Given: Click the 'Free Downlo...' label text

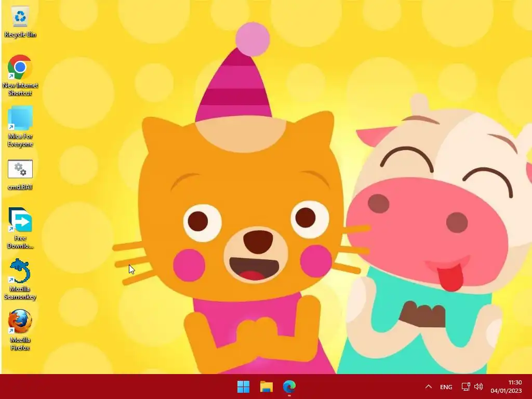Looking at the screenshot, I should [20, 242].
